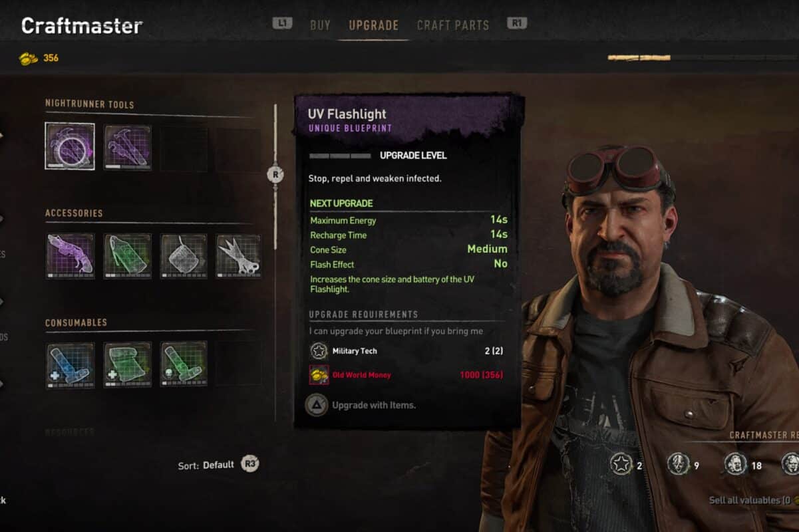Viewport: 799px width, 532px height.
Task: Open the CRAFT PARTS tab
Action: (452, 25)
